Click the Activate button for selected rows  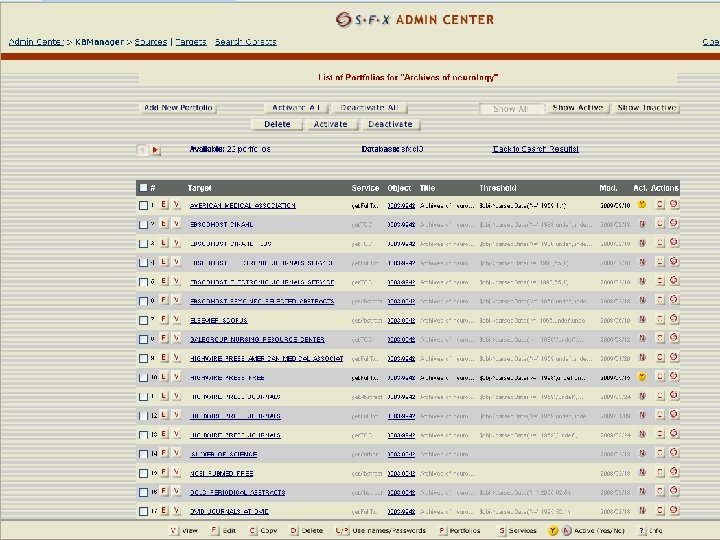pos(330,124)
